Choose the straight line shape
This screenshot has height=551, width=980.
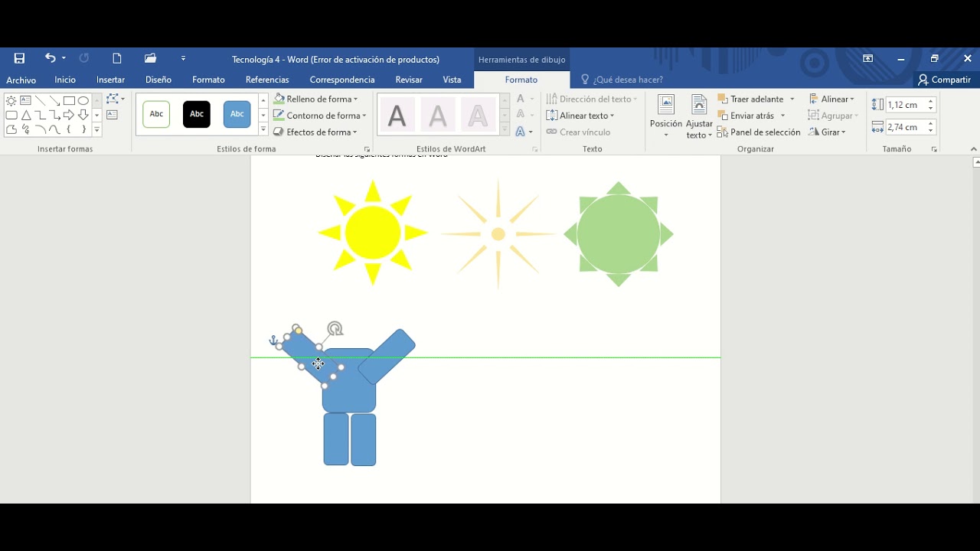(x=40, y=100)
